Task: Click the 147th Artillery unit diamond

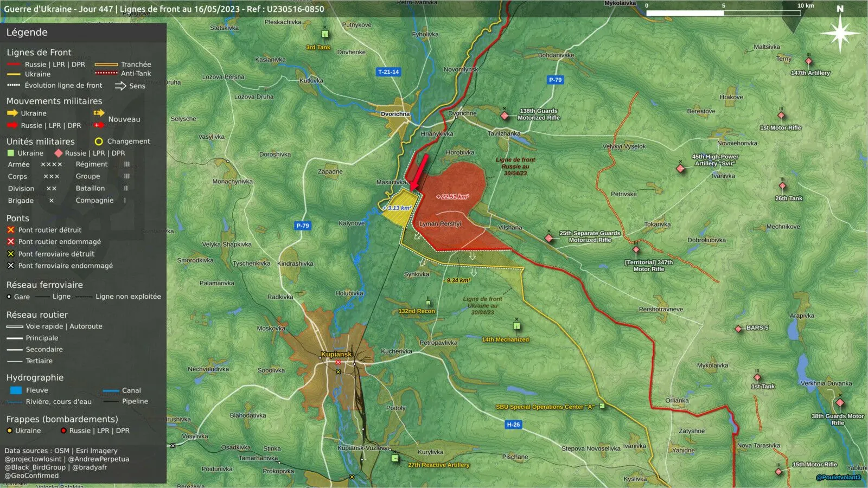Action: pyautogui.click(x=809, y=61)
